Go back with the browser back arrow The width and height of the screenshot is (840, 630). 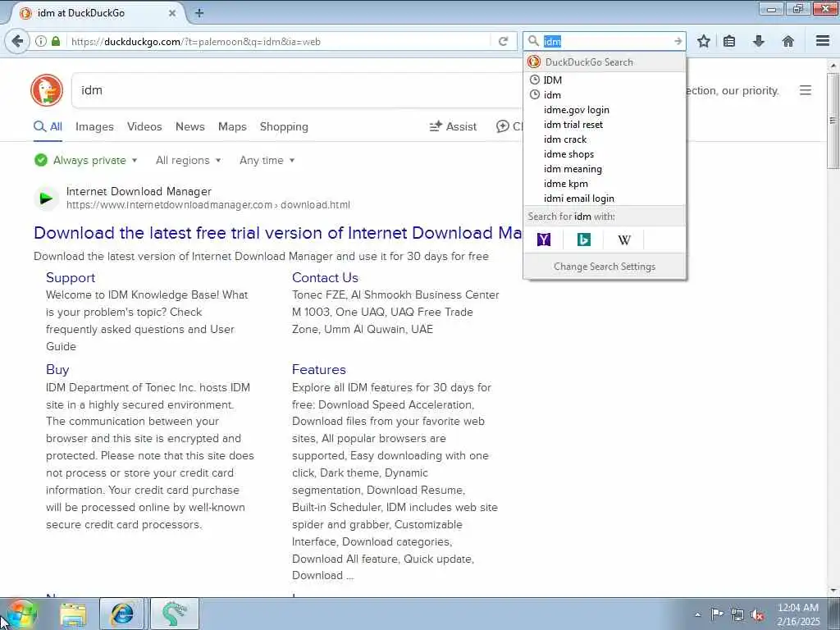[17, 41]
